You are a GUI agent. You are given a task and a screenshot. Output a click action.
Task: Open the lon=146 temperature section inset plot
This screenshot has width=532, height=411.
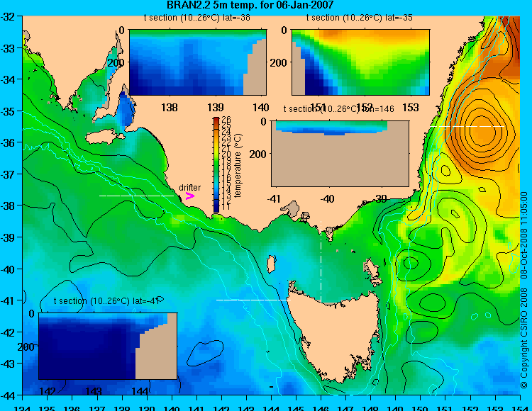coord(340,154)
